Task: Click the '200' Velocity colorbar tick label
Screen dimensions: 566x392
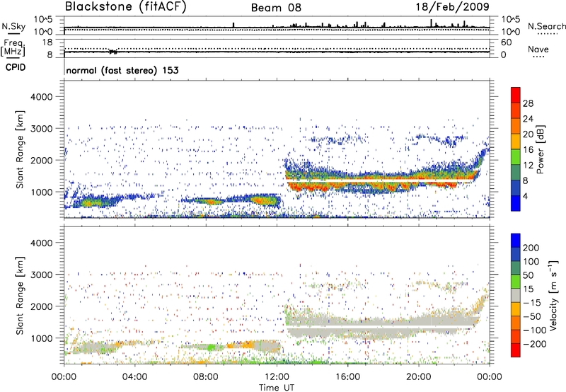Action: click(x=531, y=248)
